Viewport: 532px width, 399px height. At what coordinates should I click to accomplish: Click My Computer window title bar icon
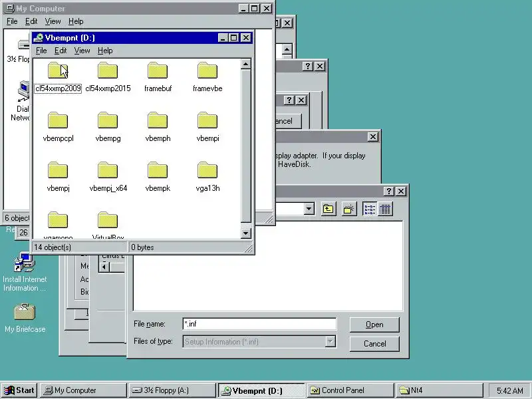[10, 9]
